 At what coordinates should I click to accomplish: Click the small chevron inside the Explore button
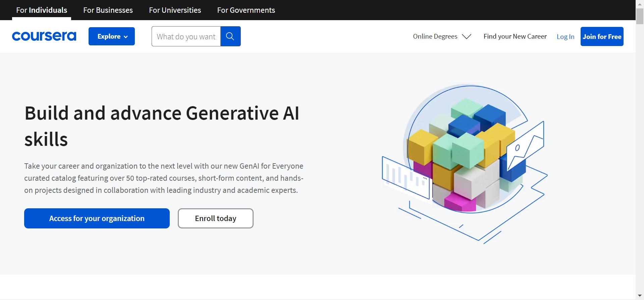126,37
